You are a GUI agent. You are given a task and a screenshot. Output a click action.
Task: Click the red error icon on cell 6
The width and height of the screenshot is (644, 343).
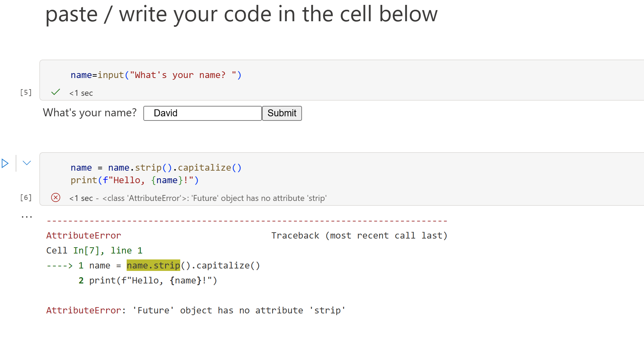click(56, 198)
